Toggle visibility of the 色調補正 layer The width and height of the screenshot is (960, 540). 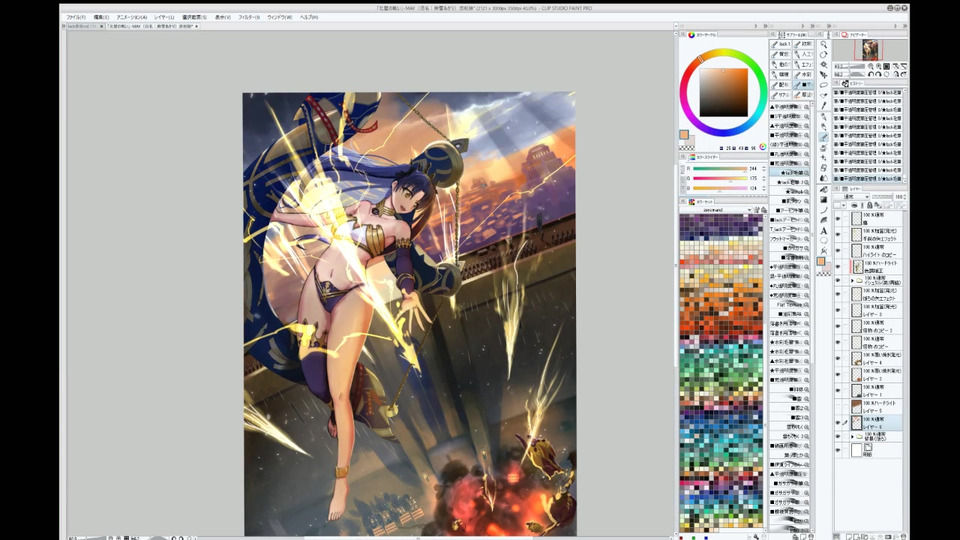(x=838, y=266)
